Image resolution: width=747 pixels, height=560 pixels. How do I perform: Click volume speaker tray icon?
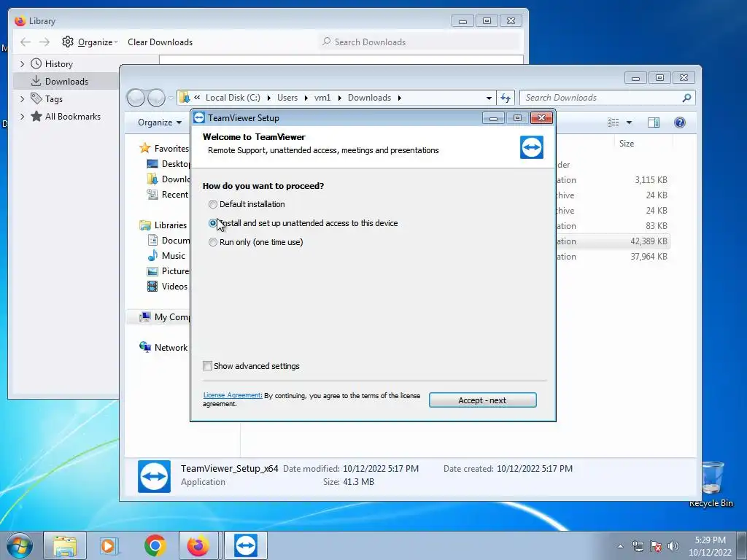[673, 546]
